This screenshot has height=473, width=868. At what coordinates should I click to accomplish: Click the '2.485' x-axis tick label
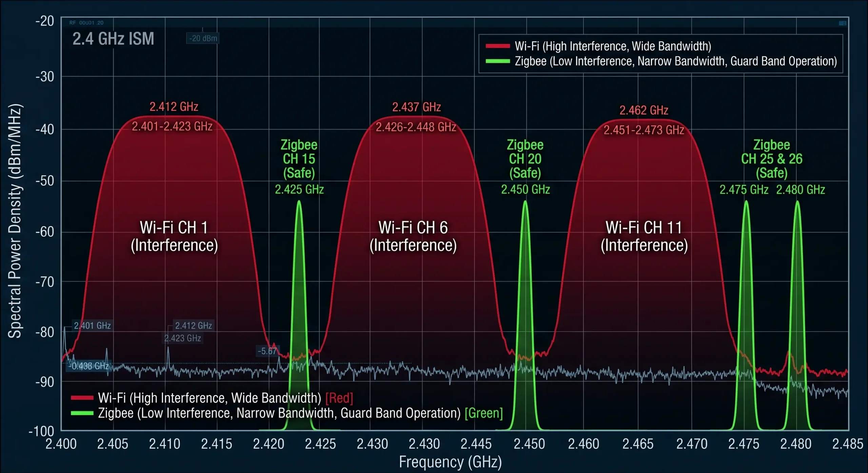click(x=848, y=444)
